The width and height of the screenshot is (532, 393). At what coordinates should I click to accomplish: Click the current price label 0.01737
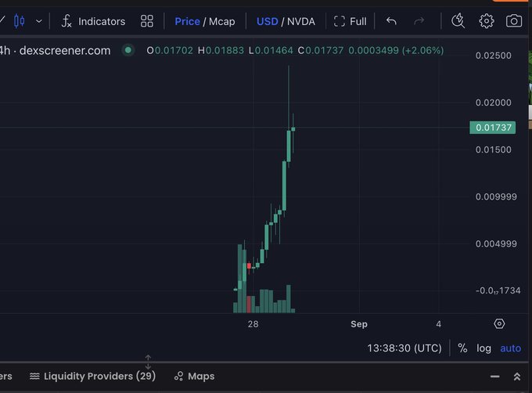coord(493,128)
